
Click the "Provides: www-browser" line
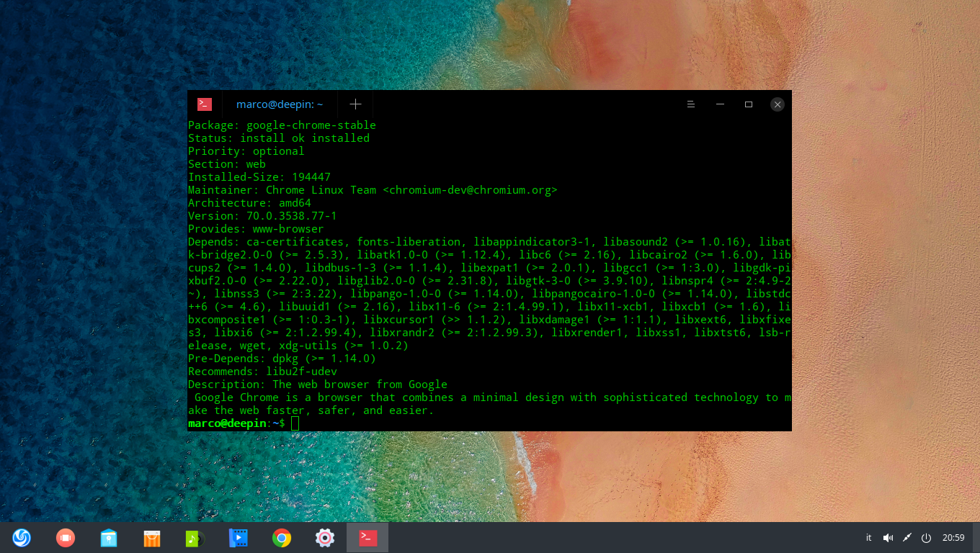(x=256, y=229)
